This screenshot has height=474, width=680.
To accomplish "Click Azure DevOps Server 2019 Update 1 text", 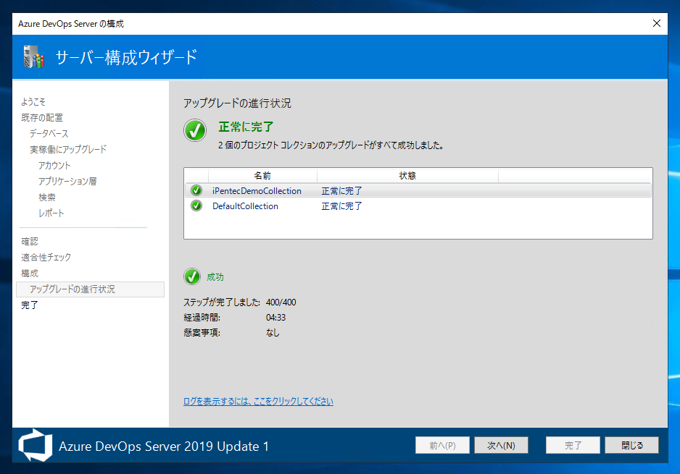I will (x=164, y=446).
